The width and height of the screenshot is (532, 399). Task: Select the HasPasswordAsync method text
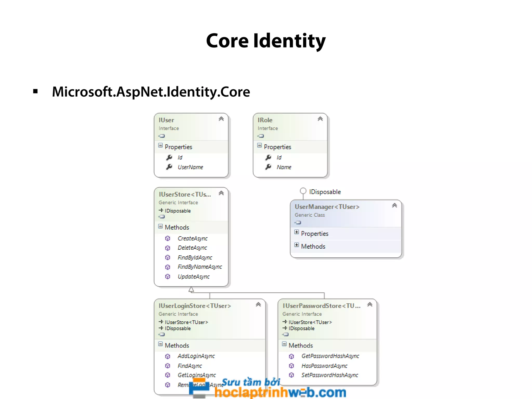pos(324,366)
